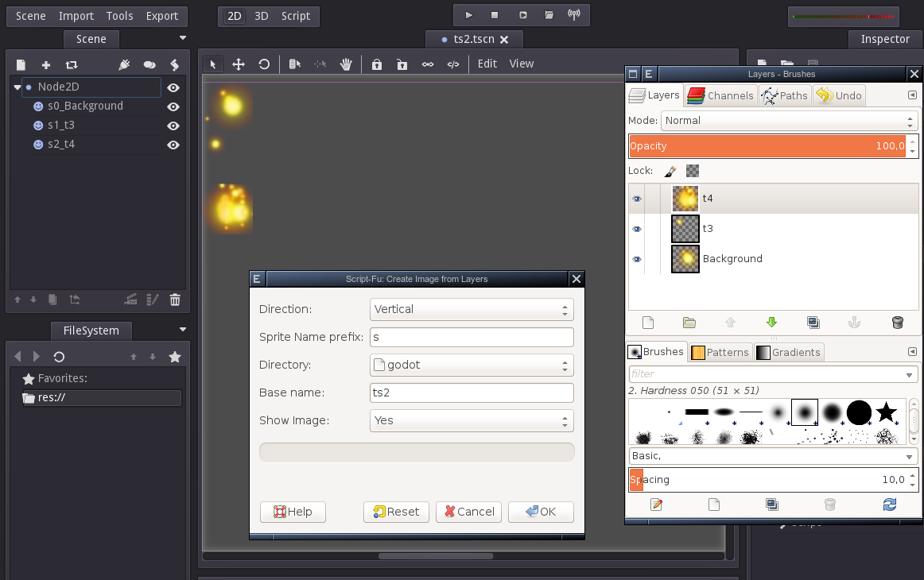
Task: Collapse the Node2D tree item
Action: point(17,87)
